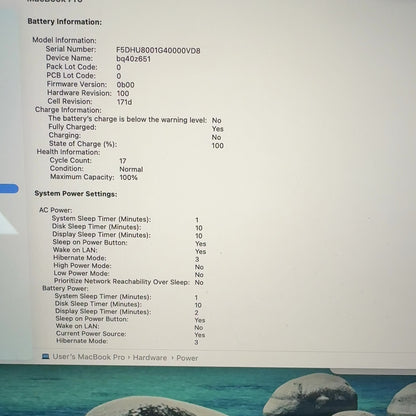Click the chevron after User's MacBook Pro

pyautogui.click(x=129, y=358)
